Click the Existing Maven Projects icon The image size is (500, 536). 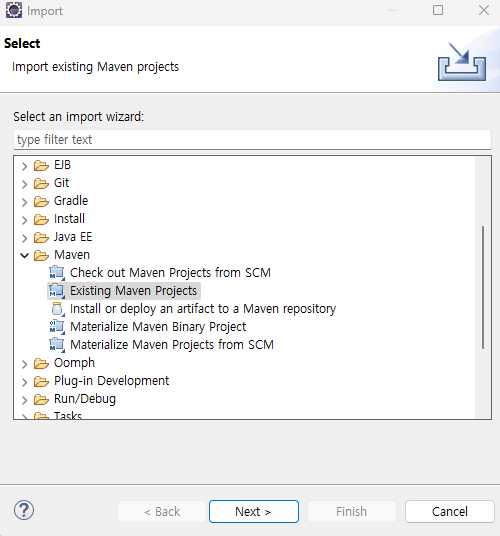pos(57,291)
